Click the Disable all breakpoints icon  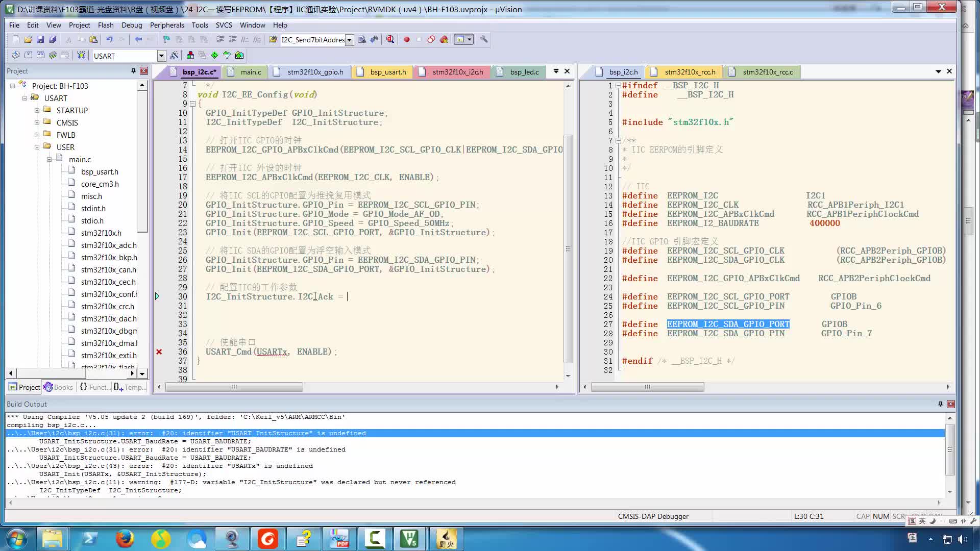[431, 39]
